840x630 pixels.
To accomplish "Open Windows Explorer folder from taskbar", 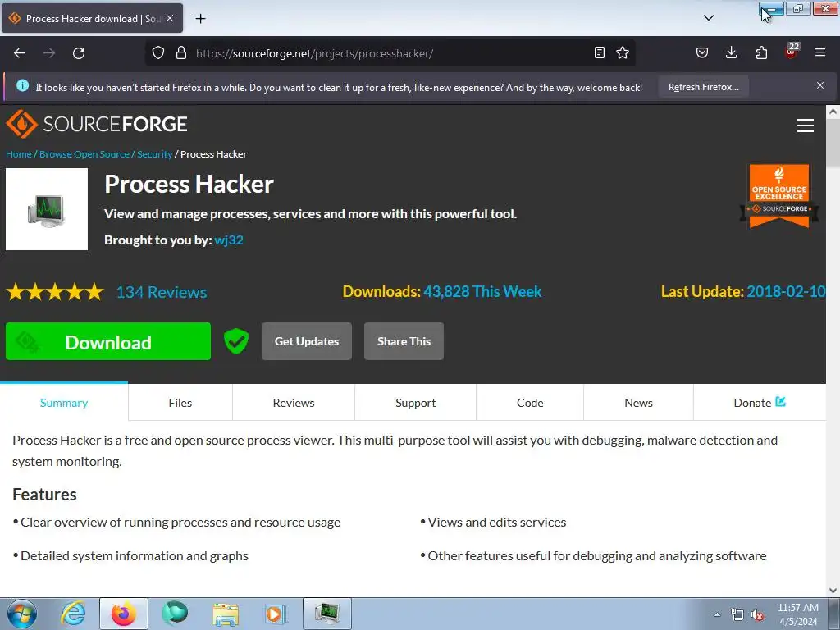I will tap(226, 614).
